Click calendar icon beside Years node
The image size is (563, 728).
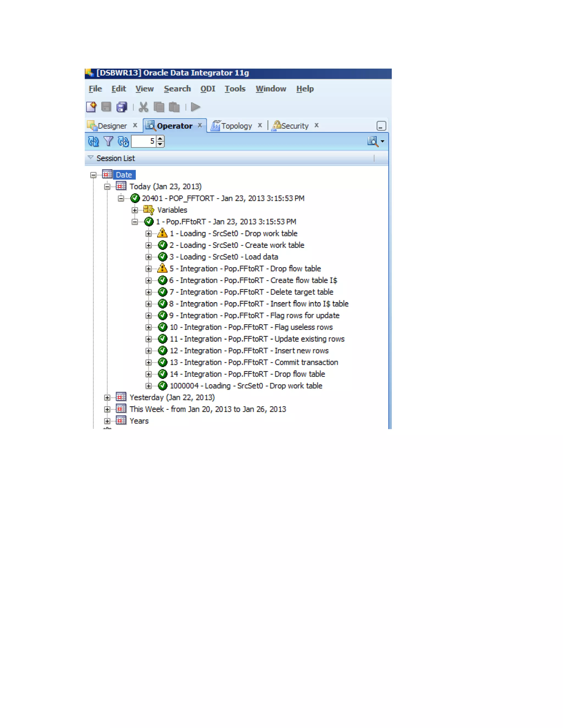coord(121,420)
